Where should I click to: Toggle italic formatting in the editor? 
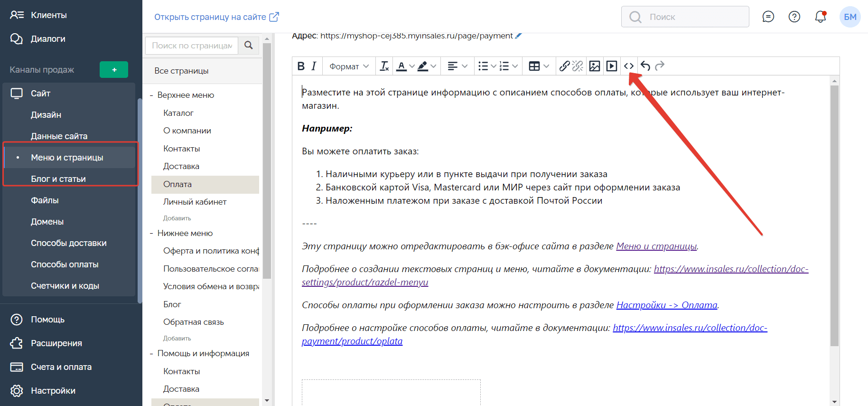pyautogui.click(x=314, y=66)
